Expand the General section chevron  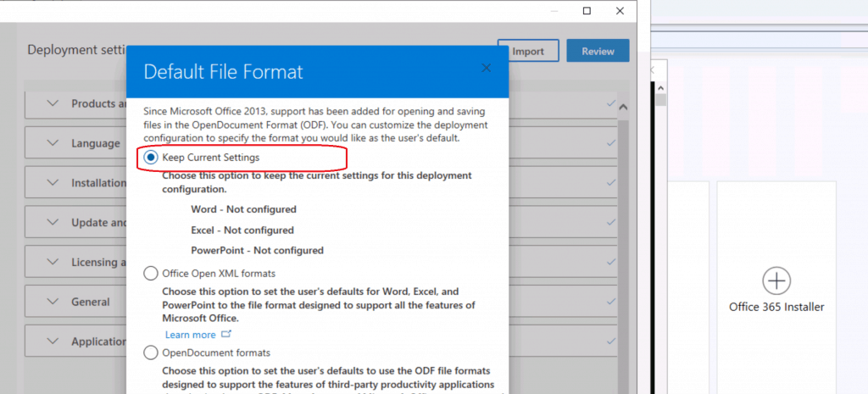(x=53, y=302)
